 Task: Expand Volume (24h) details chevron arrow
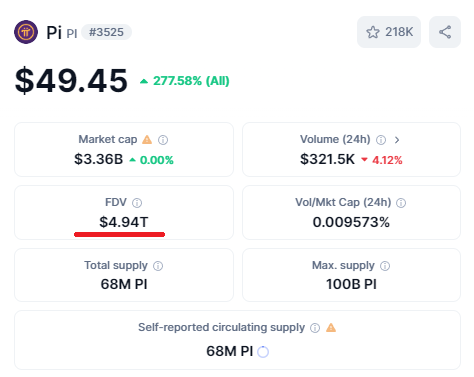397,140
